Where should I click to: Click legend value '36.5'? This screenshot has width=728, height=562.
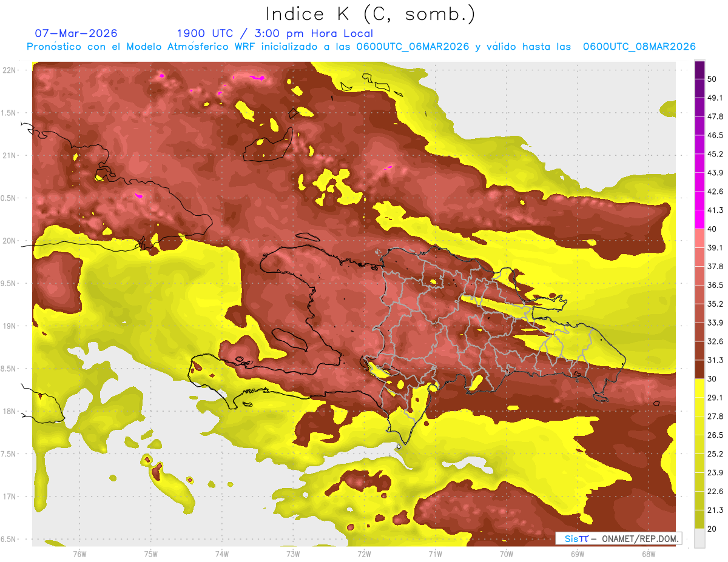click(x=716, y=285)
